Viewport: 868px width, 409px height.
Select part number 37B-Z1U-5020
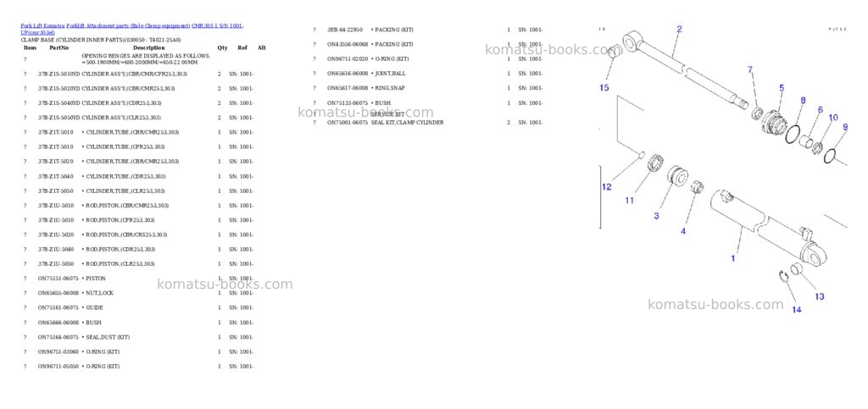click(x=55, y=235)
